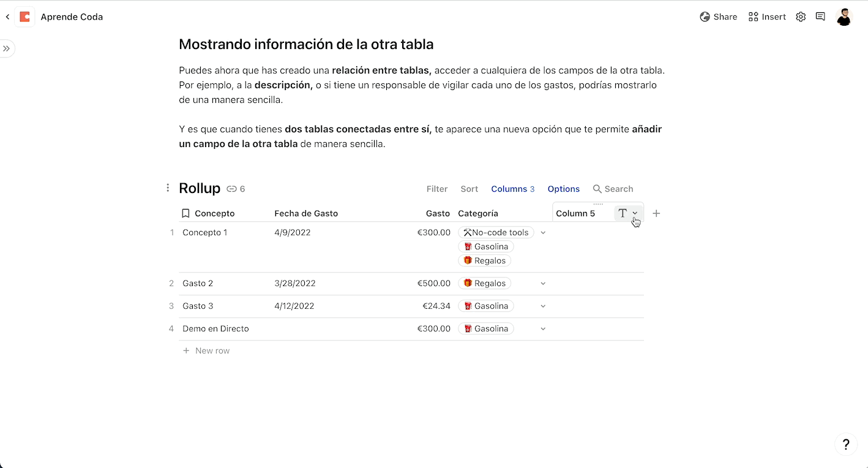
Task: Select the Gasto 3 cell
Action: (198, 306)
